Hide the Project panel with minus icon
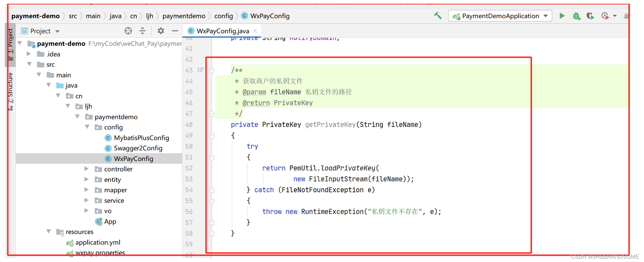The image size is (644, 262). coord(175,31)
